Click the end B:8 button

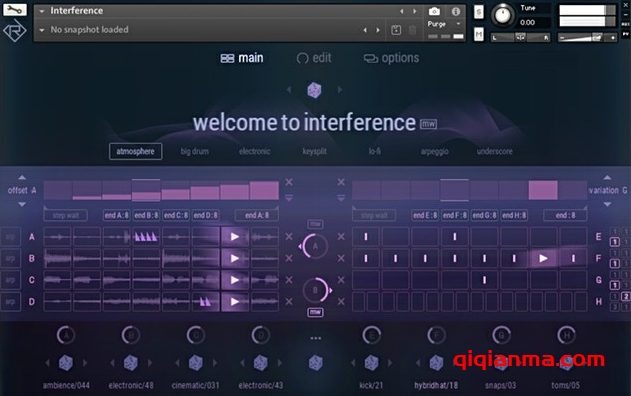coord(146,215)
